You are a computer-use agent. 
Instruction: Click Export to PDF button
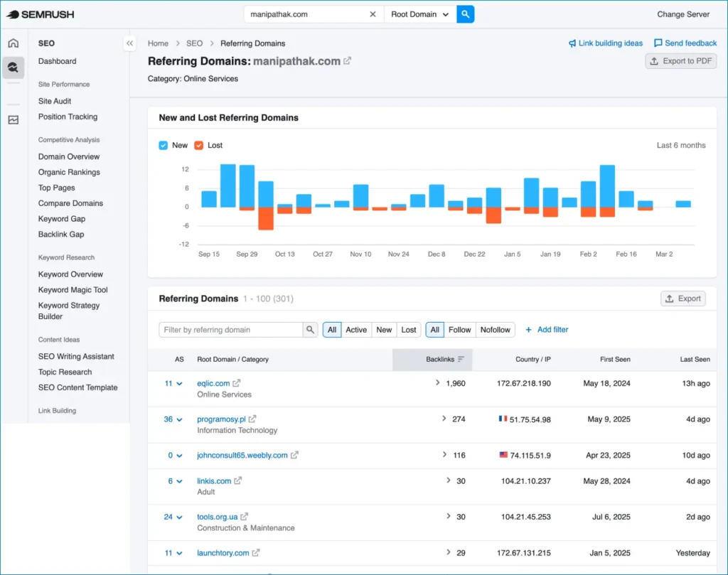point(680,61)
